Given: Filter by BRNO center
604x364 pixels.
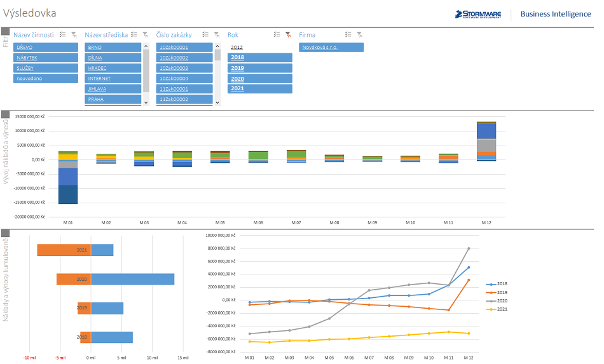Looking at the screenshot, I should tap(113, 48).
